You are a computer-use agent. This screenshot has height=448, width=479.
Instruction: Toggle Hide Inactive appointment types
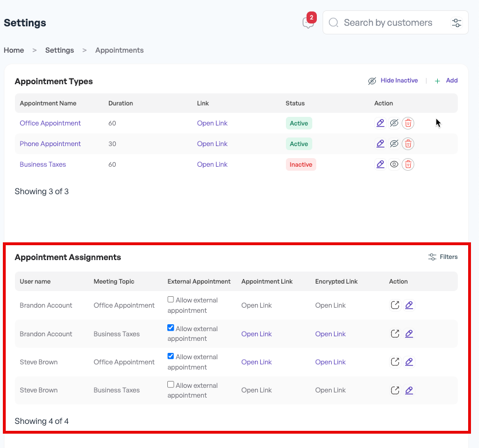[x=393, y=81]
